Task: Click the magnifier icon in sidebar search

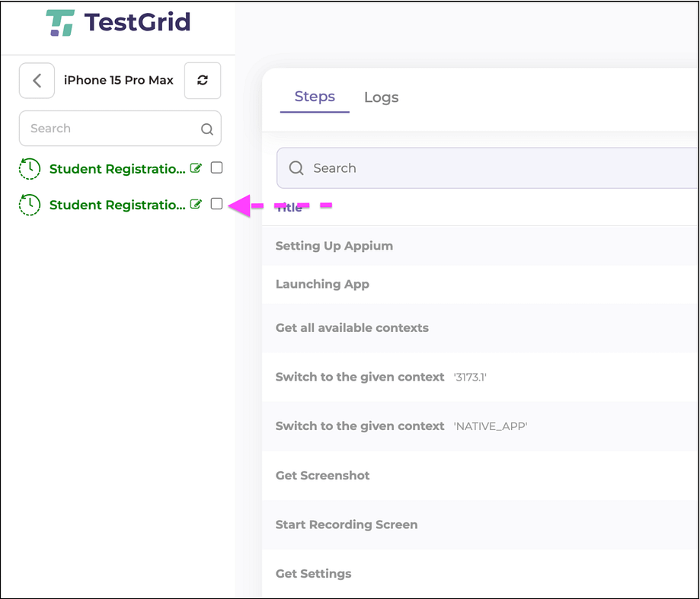Action: click(x=206, y=129)
